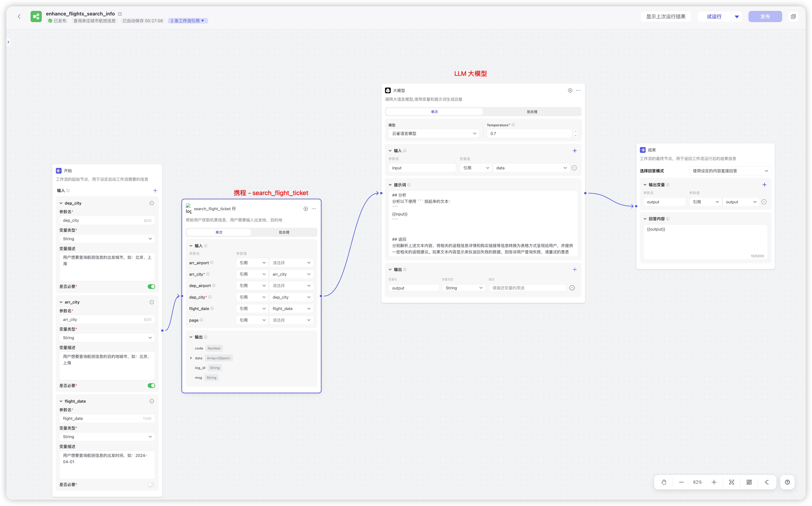Select 单次 tab in 大模型 node
812x506 pixels.
click(x=434, y=112)
